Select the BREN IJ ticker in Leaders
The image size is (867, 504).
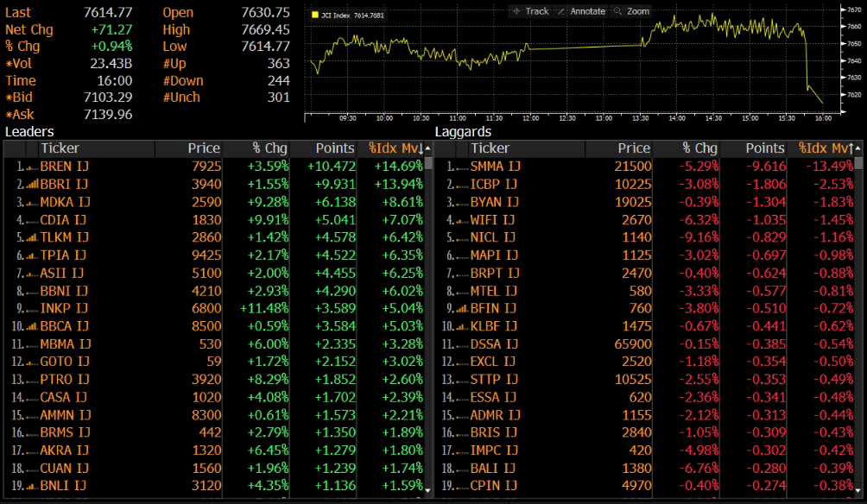[64, 167]
